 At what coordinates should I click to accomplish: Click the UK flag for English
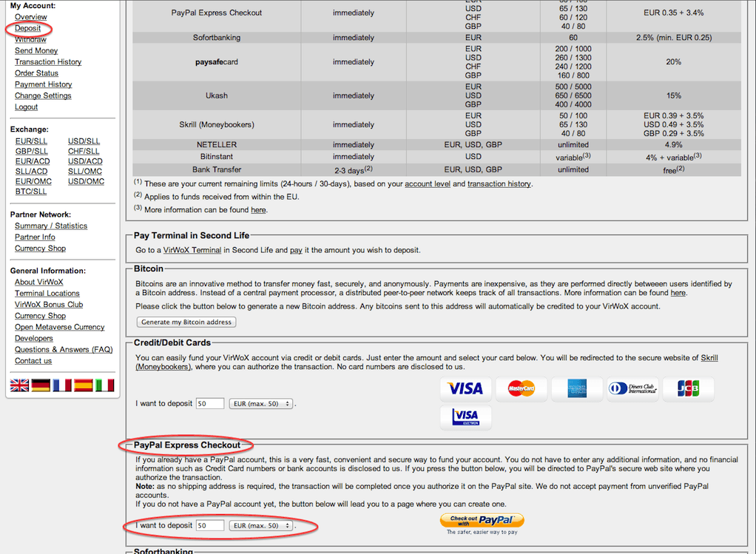click(x=19, y=385)
